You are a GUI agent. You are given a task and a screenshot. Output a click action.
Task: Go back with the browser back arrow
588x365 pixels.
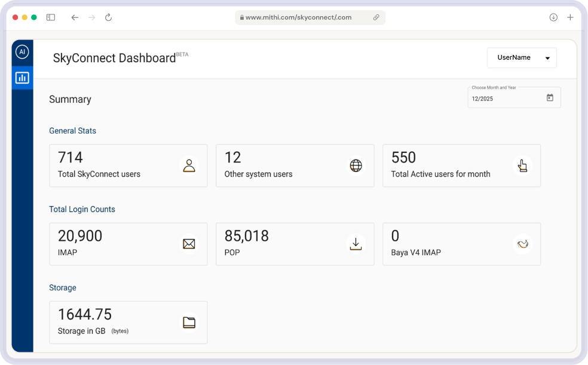(75, 17)
